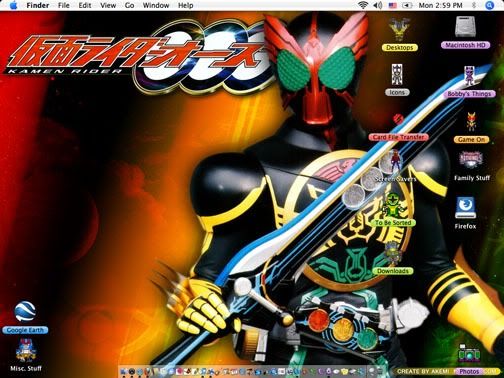Select the Misc. Stuff folder
This screenshot has width=504, height=378.
point(26,350)
